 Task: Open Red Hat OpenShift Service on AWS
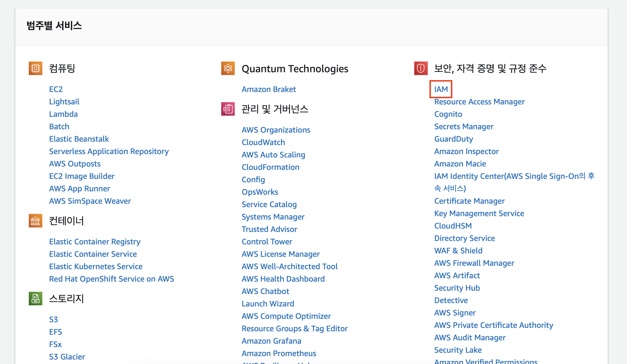(111, 279)
